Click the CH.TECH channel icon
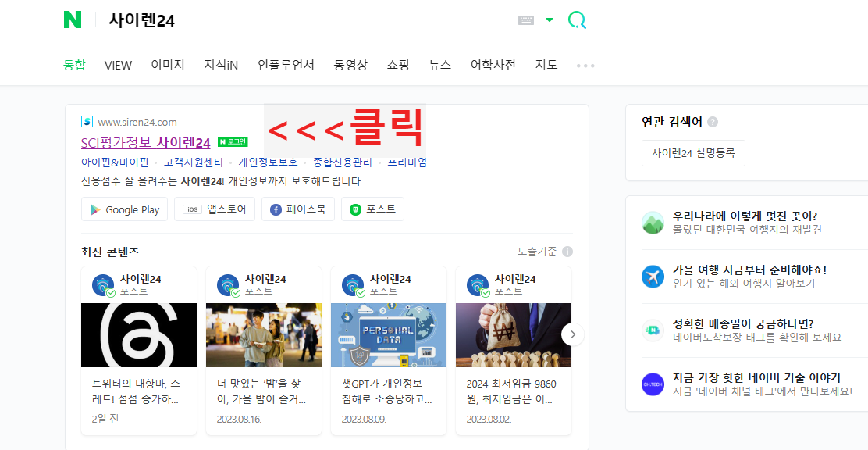Image resolution: width=868 pixels, height=450 pixels. (x=653, y=384)
